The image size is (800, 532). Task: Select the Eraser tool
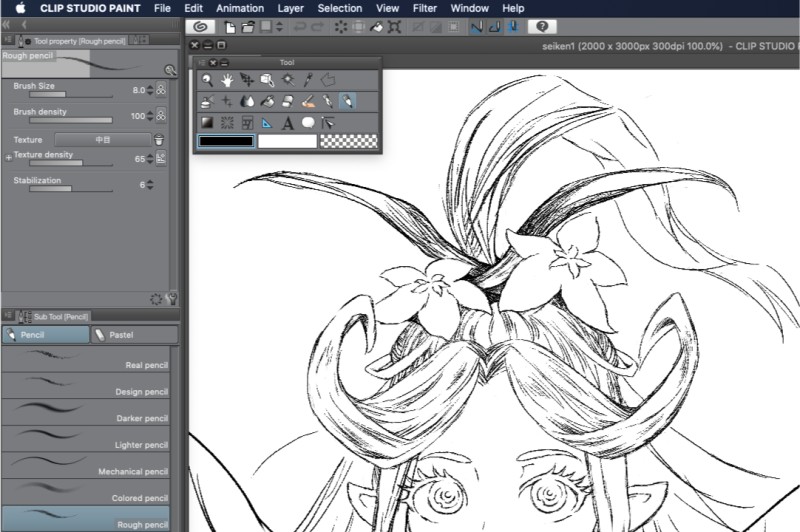288,101
